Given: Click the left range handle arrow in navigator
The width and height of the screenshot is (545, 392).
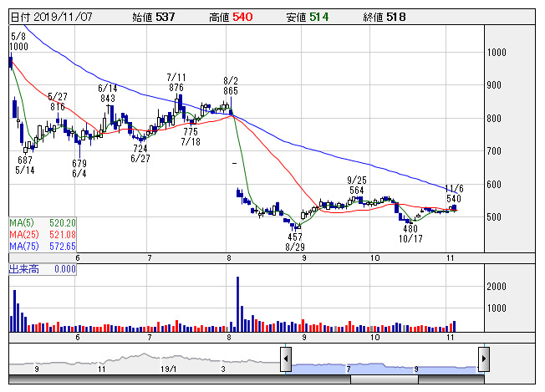Looking at the screenshot, I should pos(285,360).
